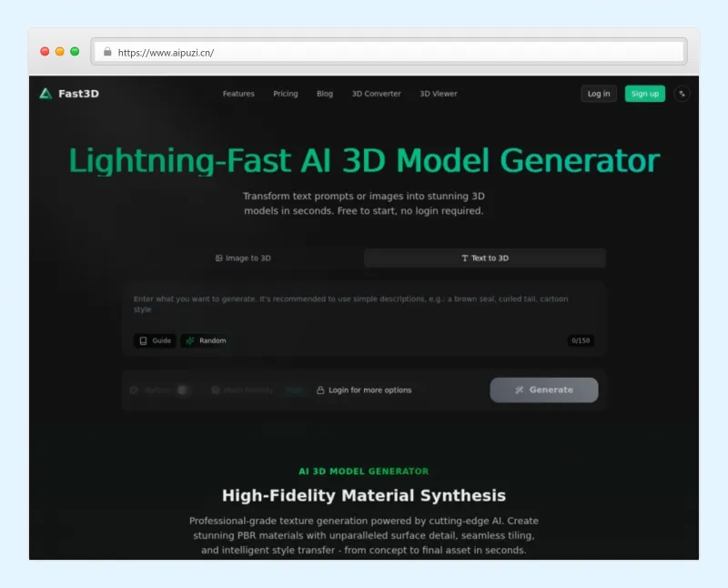Click the padlock icon in browser address bar

coord(107,52)
